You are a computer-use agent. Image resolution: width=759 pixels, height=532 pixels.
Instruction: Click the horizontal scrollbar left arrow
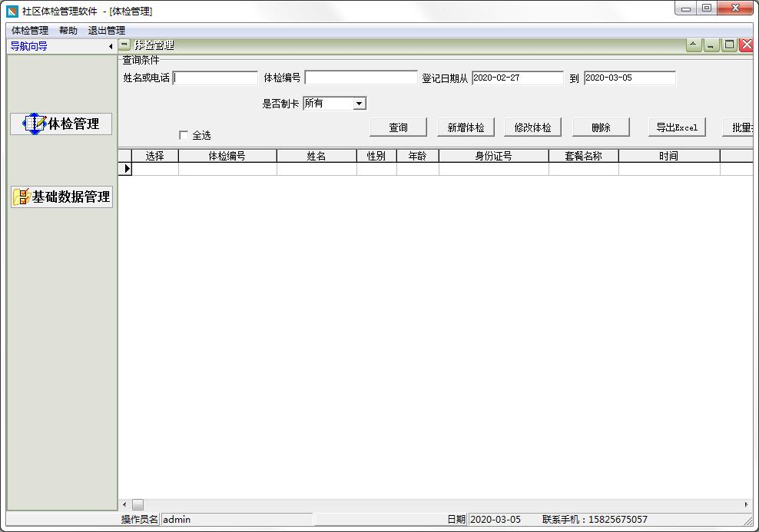pyautogui.click(x=125, y=504)
